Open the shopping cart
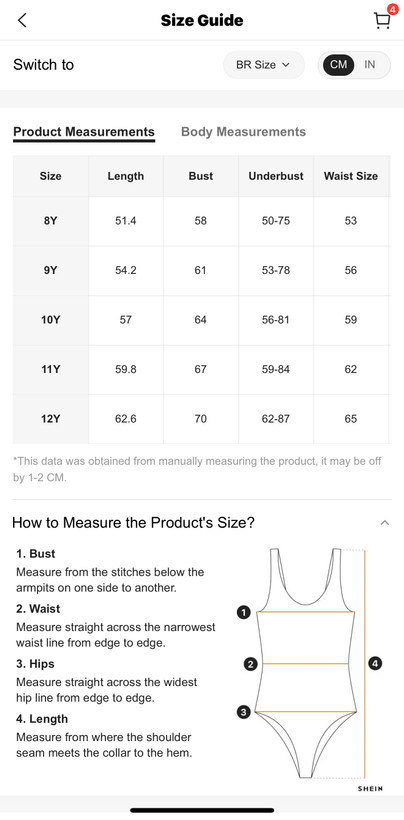Image resolution: width=404 pixels, height=820 pixels. [x=382, y=21]
